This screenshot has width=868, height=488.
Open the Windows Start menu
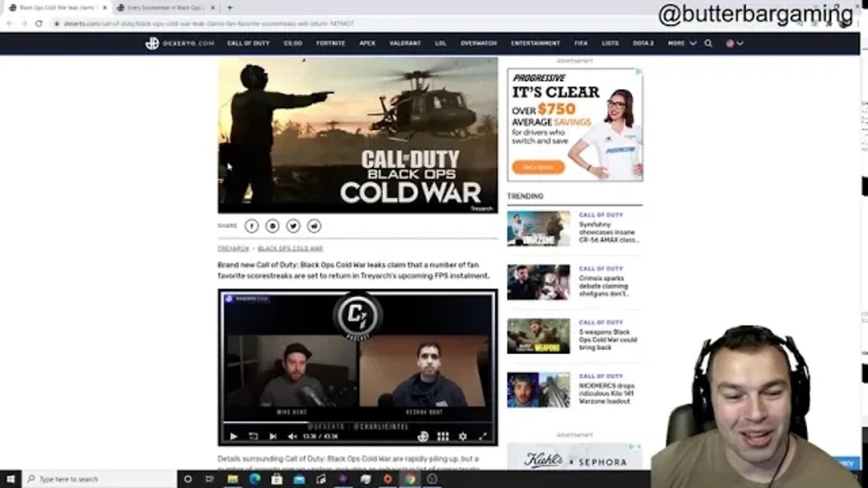tap(10, 479)
